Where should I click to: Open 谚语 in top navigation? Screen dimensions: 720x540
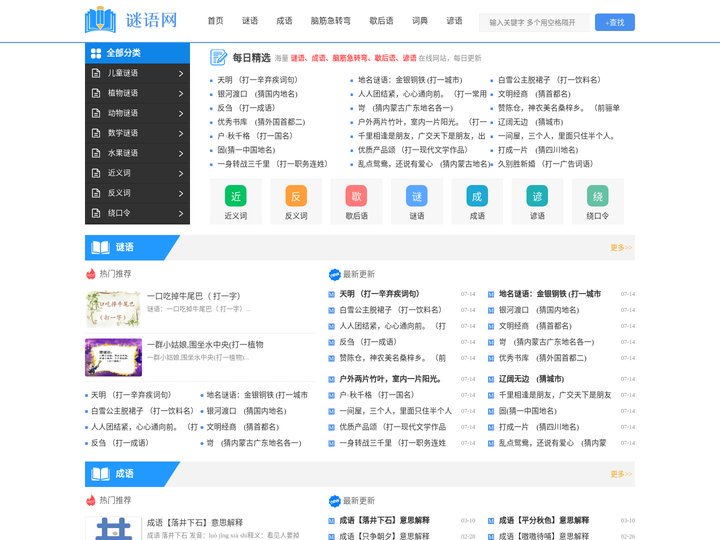[454, 21]
